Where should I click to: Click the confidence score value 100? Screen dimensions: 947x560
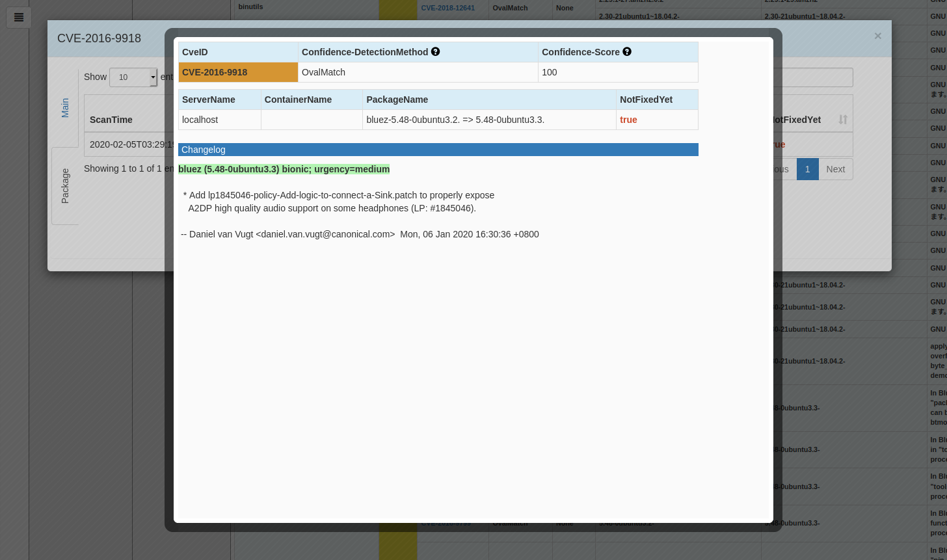tap(618, 72)
